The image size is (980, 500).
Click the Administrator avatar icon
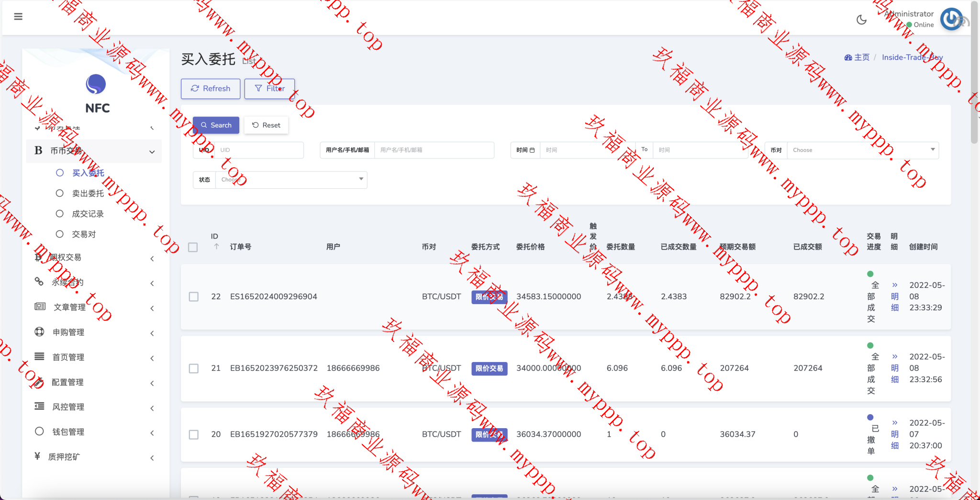951,19
